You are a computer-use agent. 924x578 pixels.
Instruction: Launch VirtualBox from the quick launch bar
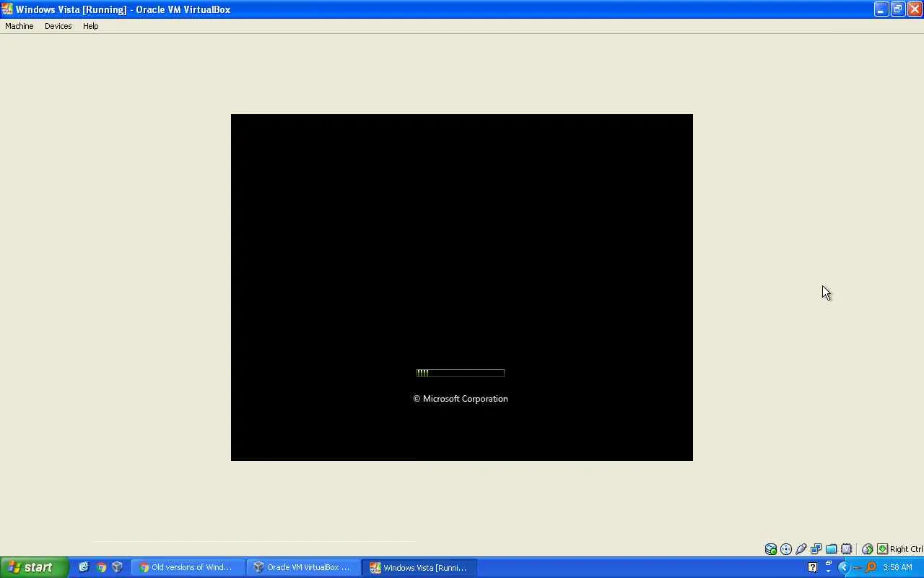(x=117, y=567)
